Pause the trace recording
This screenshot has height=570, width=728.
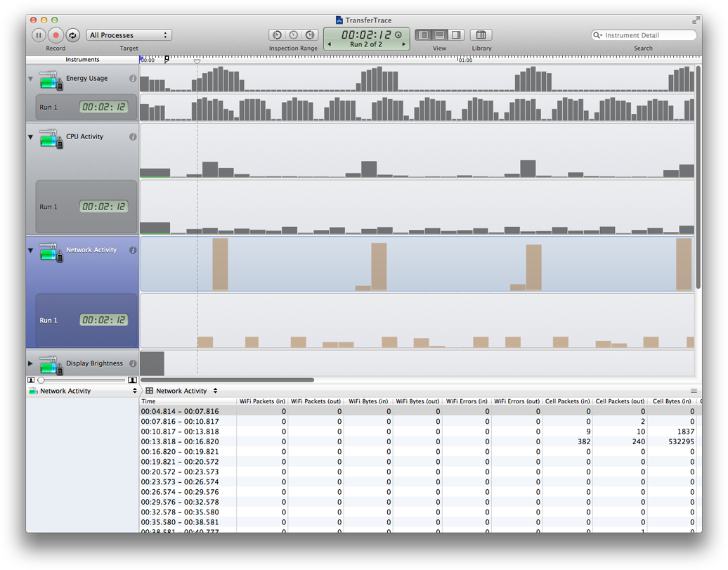tap(39, 35)
